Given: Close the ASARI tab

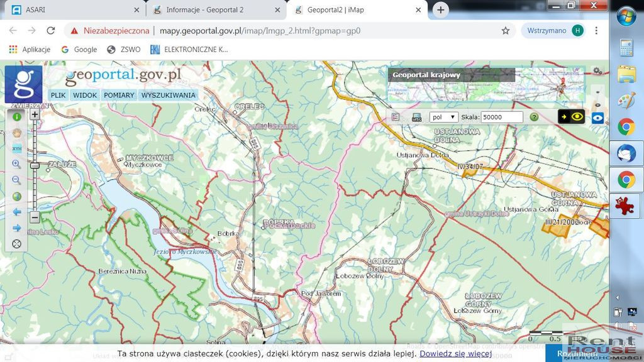Looking at the screenshot, I should 136,10.
